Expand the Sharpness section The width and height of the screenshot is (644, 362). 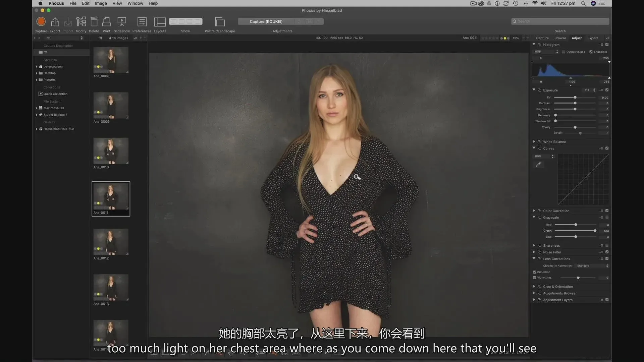534,246
